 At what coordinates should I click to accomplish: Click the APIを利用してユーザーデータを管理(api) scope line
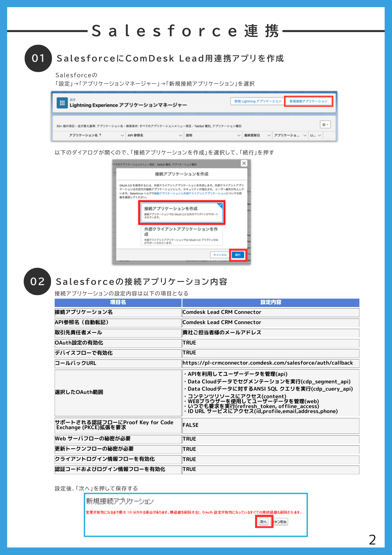pyautogui.click(x=236, y=374)
